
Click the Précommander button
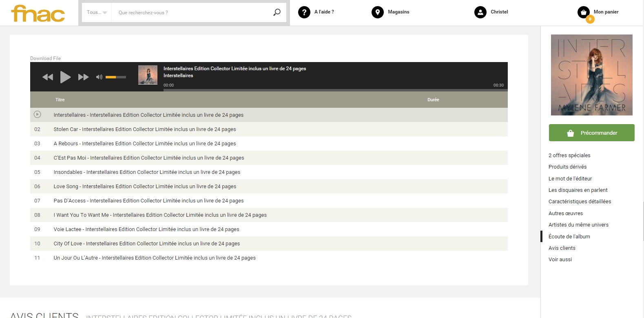point(591,133)
